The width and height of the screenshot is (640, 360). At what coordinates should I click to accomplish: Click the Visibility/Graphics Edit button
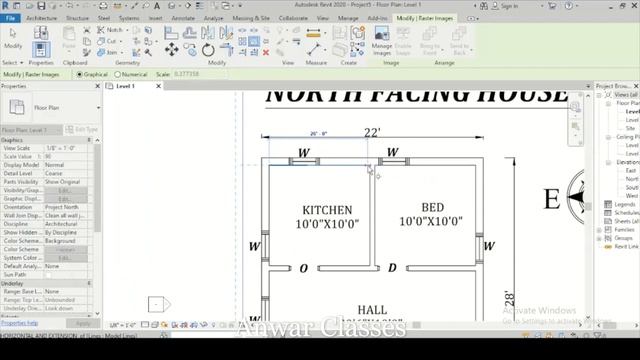[65, 191]
